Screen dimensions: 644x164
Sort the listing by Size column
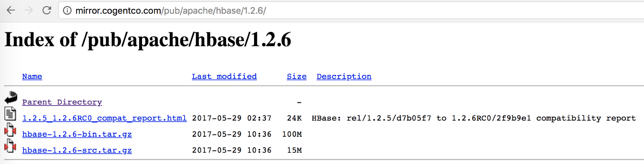coord(297,76)
